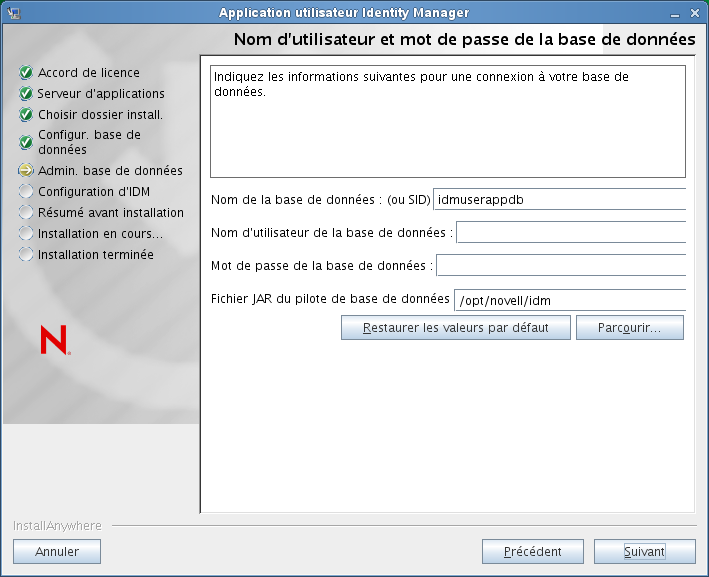Click the green checkmark beside Serveur d'applications

pyautogui.click(x=26, y=94)
